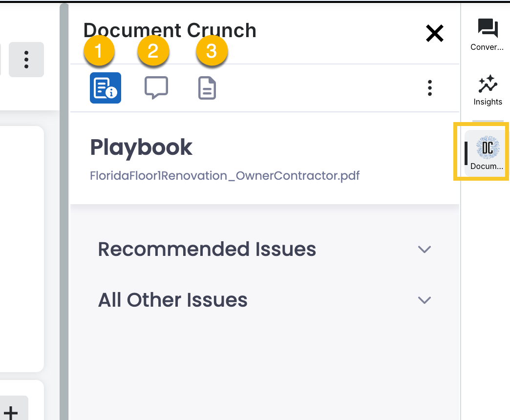510x420 pixels.
Task: Open Conversations in the right sidebar
Action: 487,35
